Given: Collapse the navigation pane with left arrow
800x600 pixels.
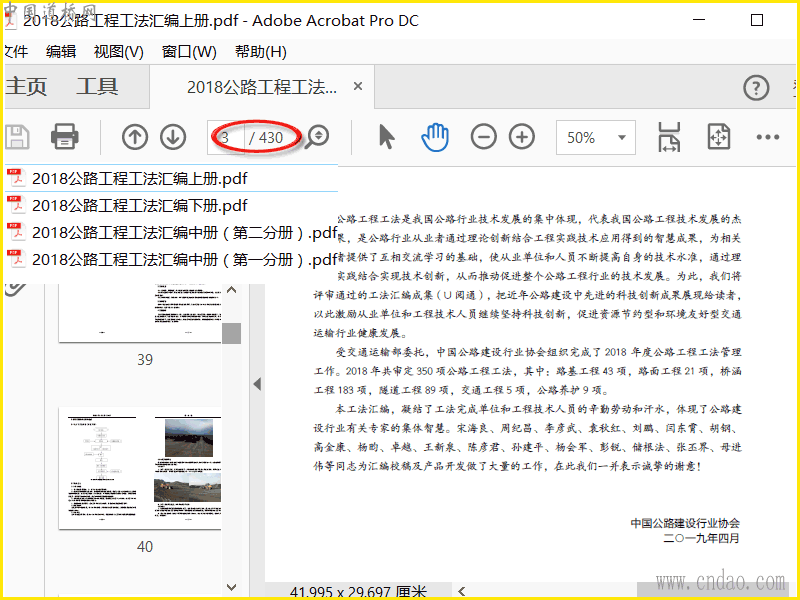Looking at the screenshot, I should (x=257, y=384).
